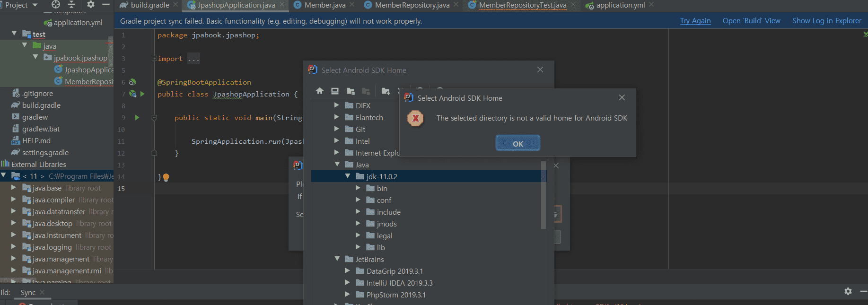Collapse the jpabook.jpashop package
The height and width of the screenshot is (305, 868).
pyautogui.click(x=35, y=57)
